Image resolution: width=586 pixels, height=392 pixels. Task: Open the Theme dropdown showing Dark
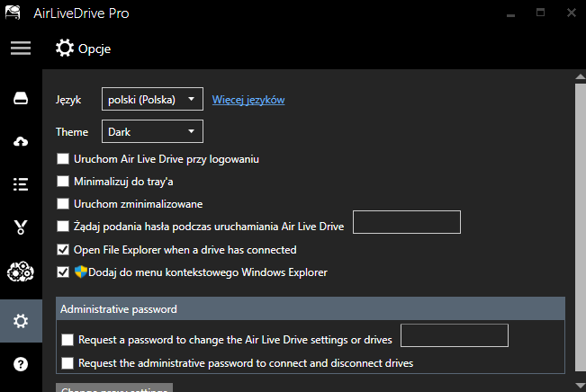[x=152, y=131]
